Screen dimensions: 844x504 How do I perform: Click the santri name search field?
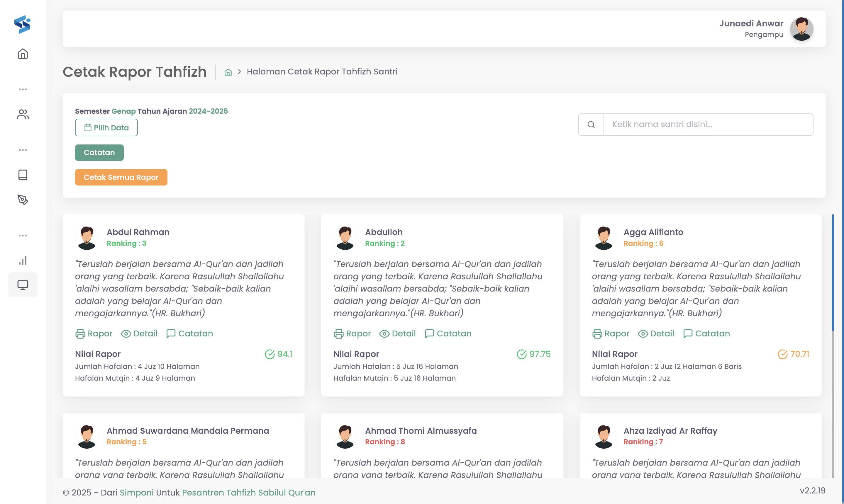point(707,124)
